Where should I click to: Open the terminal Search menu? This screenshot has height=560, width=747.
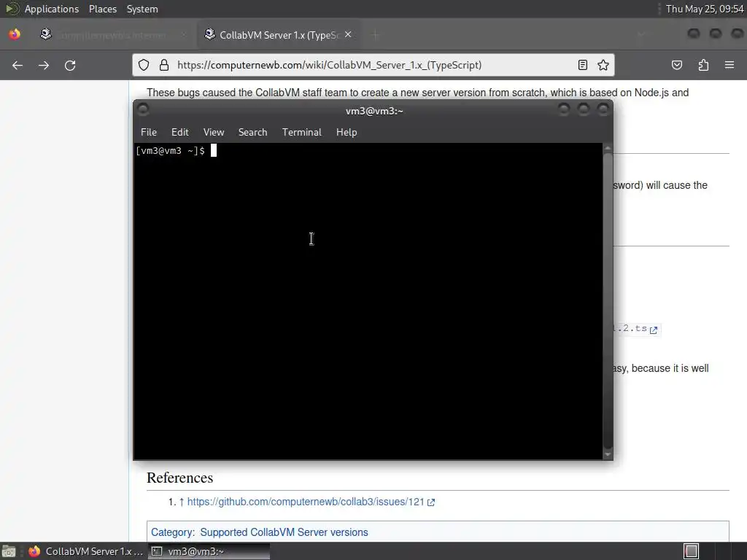point(252,133)
